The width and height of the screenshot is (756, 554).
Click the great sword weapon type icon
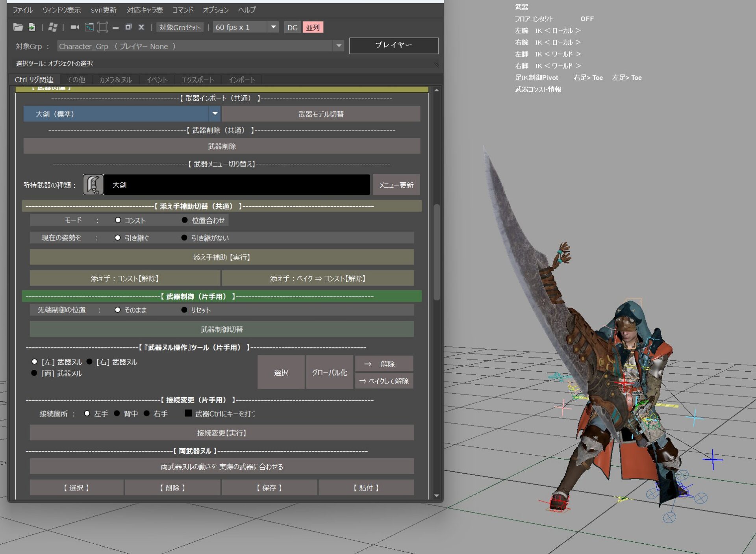point(93,185)
